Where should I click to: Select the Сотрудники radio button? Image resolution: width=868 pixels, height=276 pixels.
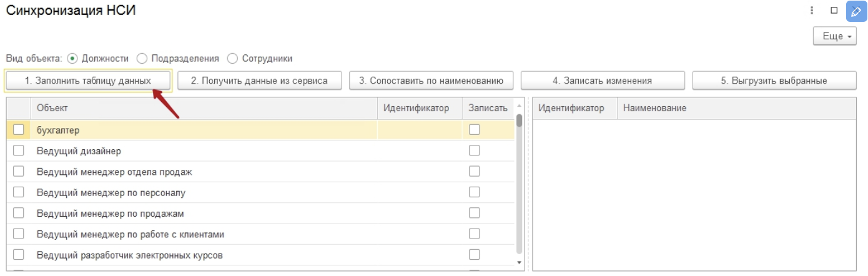point(233,58)
